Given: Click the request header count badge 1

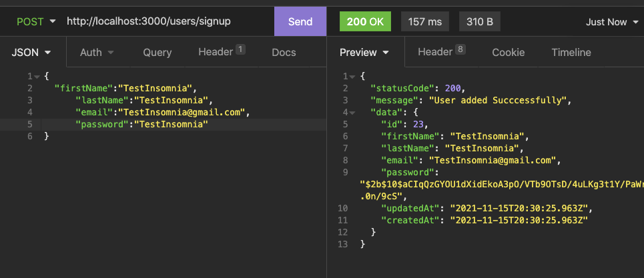Looking at the screenshot, I should [240, 50].
